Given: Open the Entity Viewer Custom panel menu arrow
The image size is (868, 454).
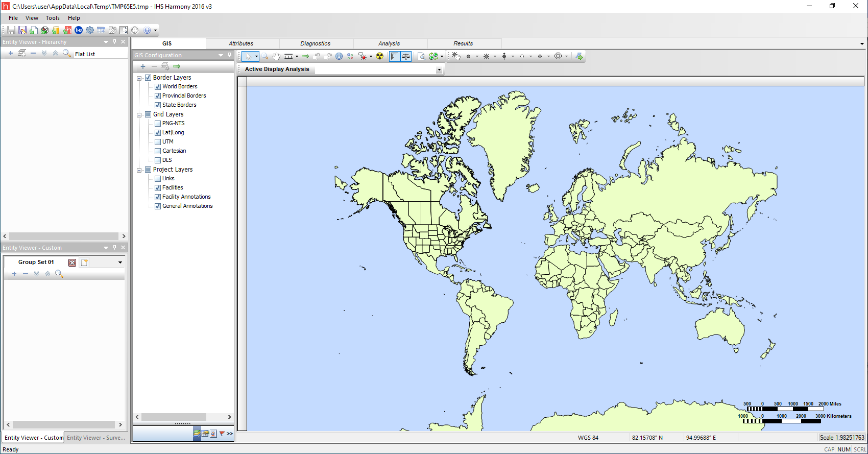Looking at the screenshot, I should [106, 248].
